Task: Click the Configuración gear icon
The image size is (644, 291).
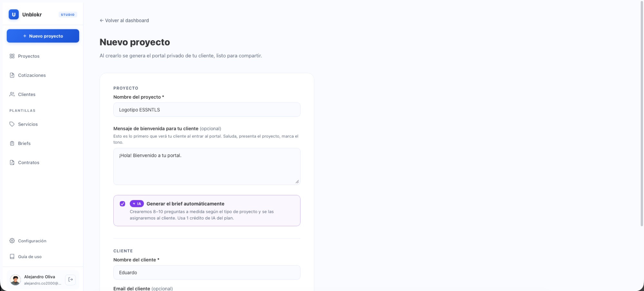Action: point(12,241)
